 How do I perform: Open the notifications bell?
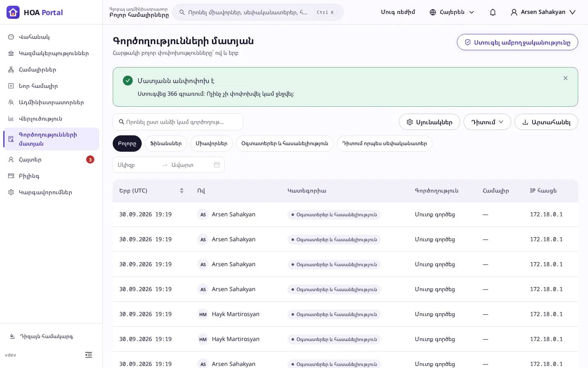493,12
